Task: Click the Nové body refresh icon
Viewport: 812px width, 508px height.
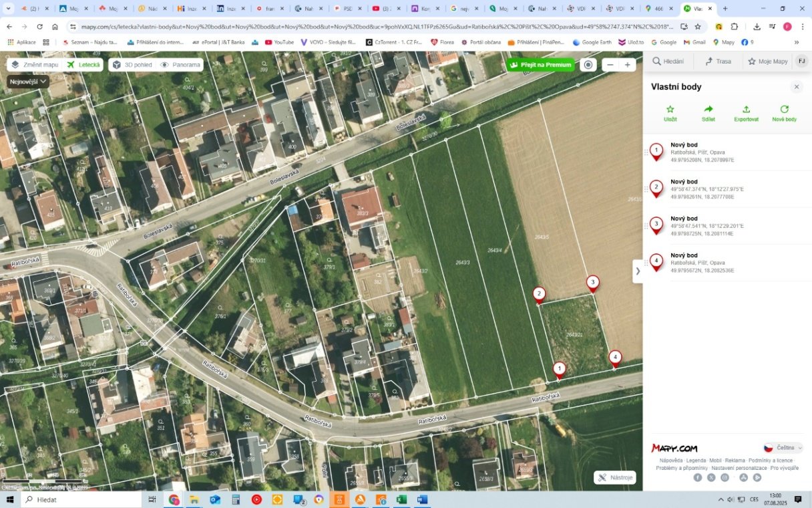Action: pyautogui.click(x=784, y=110)
